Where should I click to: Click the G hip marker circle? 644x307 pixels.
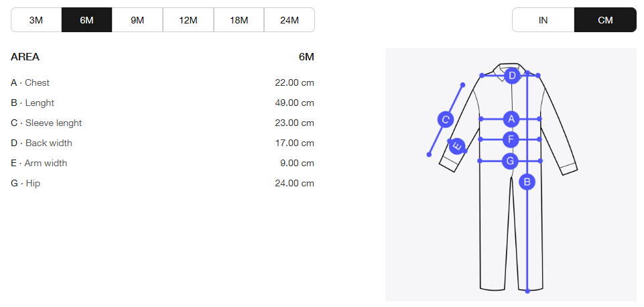pos(510,161)
